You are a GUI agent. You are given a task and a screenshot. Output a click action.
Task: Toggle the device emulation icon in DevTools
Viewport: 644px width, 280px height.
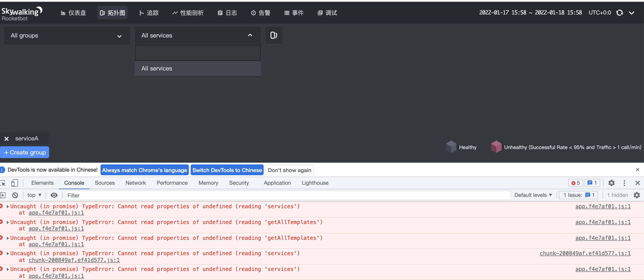[x=15, y=183]
